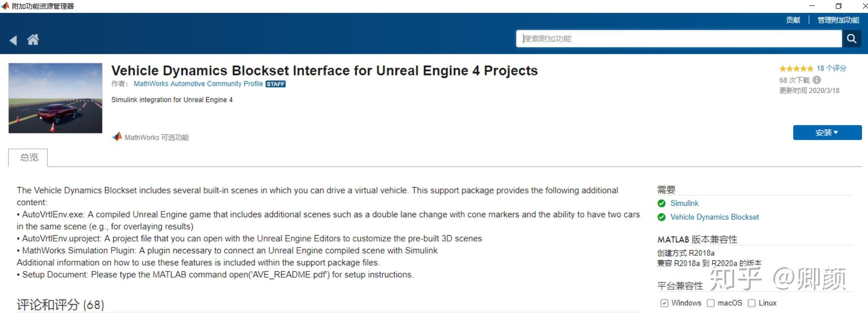Toggle the Windows platform checkbox

(x=664, y=303)
